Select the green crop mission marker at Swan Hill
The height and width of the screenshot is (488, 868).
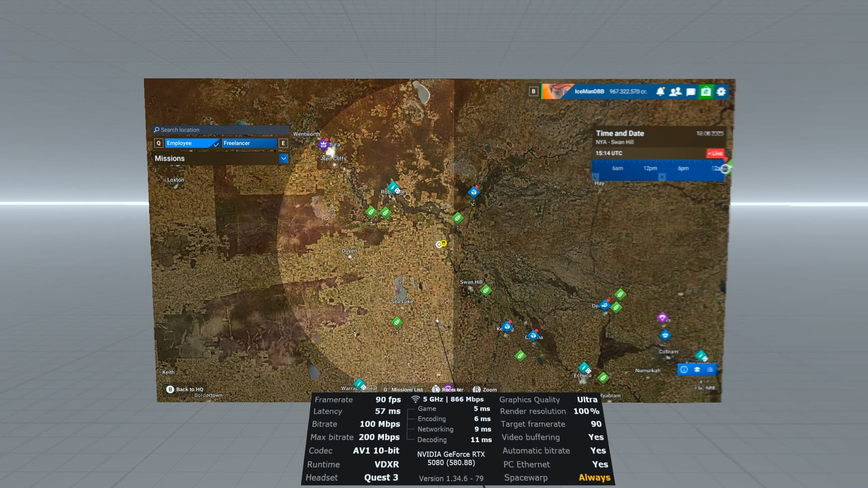486,290
